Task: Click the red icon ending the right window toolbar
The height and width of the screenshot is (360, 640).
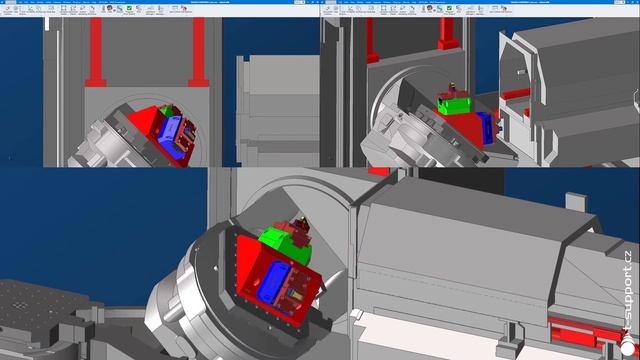Action: point(504,8)
